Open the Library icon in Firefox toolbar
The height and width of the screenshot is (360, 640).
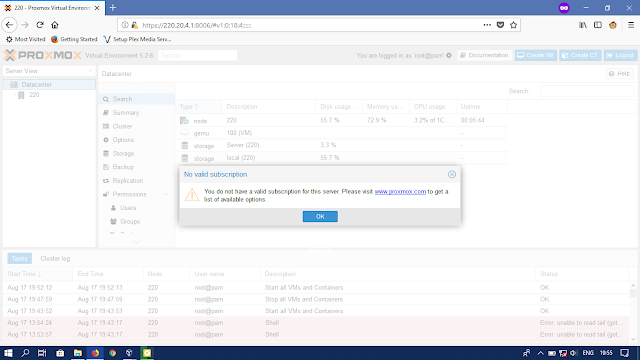pos(583,25)
